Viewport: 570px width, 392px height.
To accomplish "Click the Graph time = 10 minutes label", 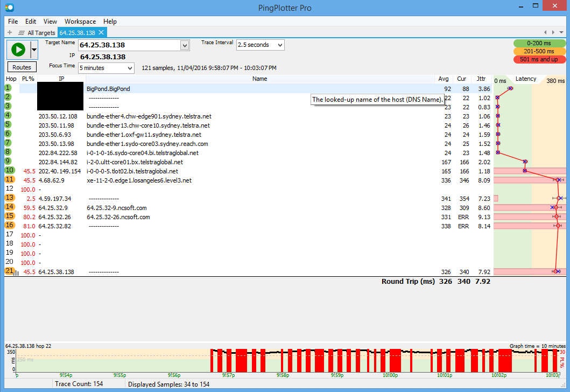I will click(537, 346).
